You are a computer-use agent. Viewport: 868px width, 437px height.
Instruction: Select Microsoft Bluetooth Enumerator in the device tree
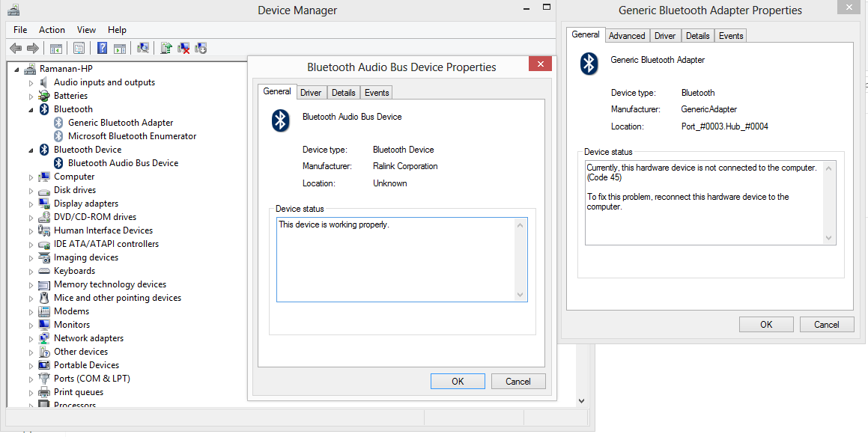tap(133, 136)
